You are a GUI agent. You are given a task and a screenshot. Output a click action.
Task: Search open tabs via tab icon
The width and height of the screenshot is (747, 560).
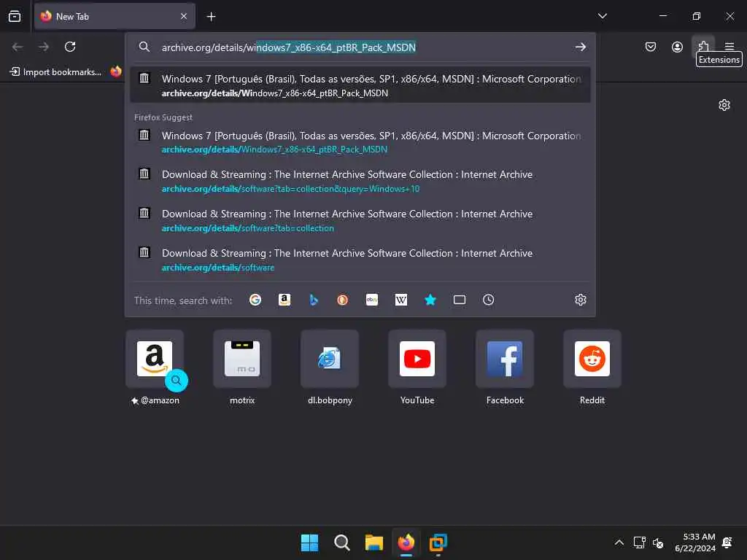coord(460,300)
